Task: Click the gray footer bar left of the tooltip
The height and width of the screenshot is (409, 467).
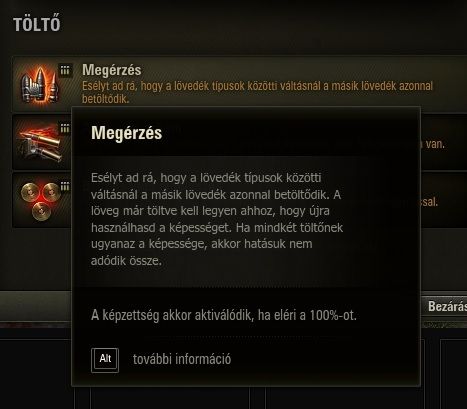Action: pos(36,306)
